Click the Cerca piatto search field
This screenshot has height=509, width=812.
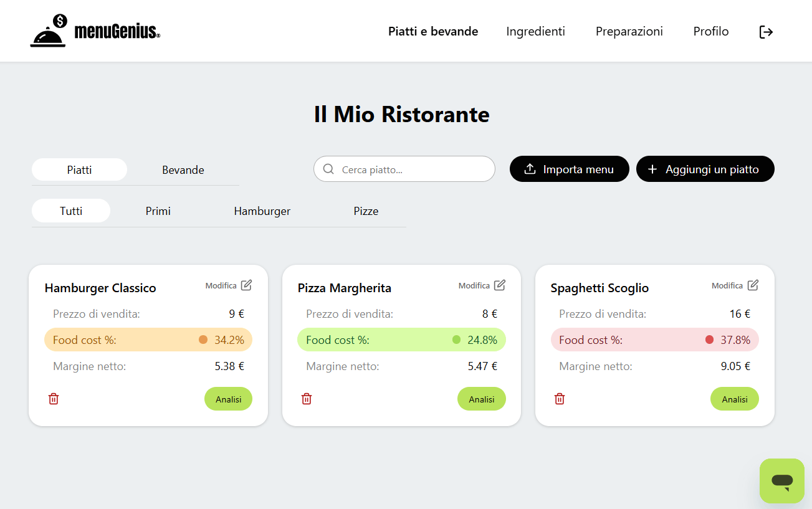411,169
